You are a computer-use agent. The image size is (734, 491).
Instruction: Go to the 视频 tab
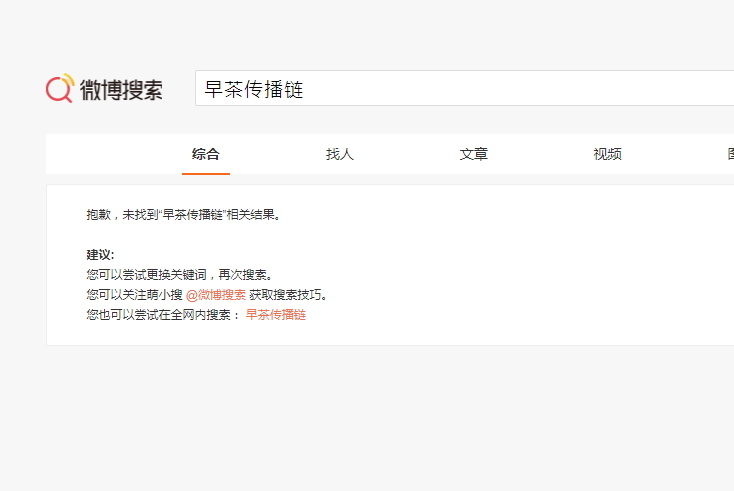[608, 154]
